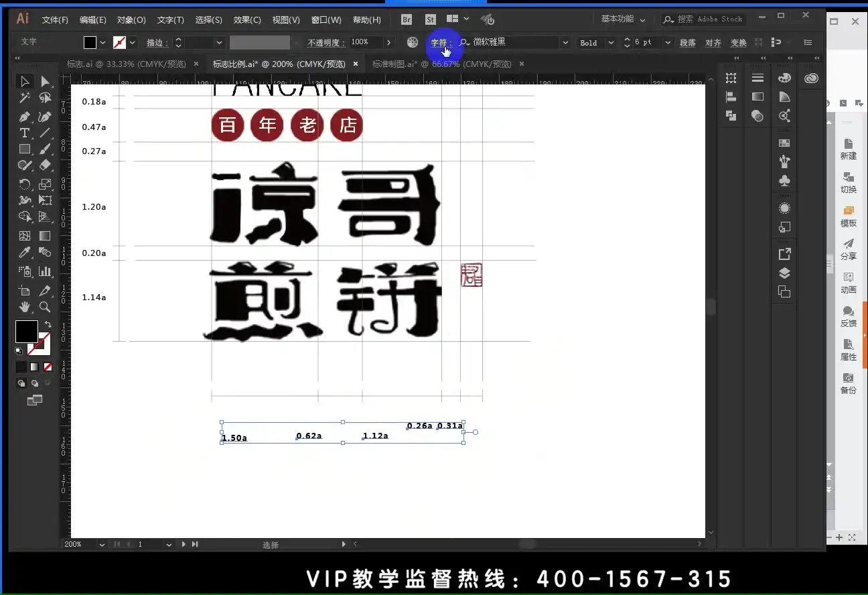Open the Layers panel icon
Viewport: 868px width, 595px height.
coord(784,273)
